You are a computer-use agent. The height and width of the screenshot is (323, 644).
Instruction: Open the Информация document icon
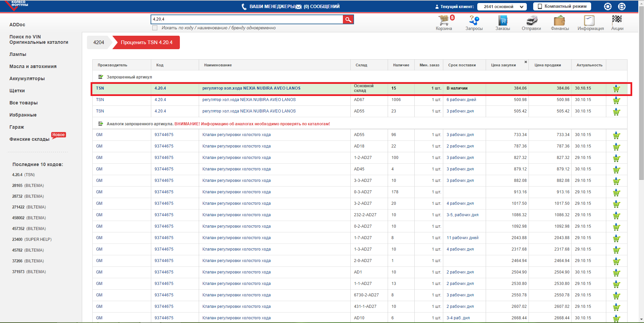pos(589,21)
